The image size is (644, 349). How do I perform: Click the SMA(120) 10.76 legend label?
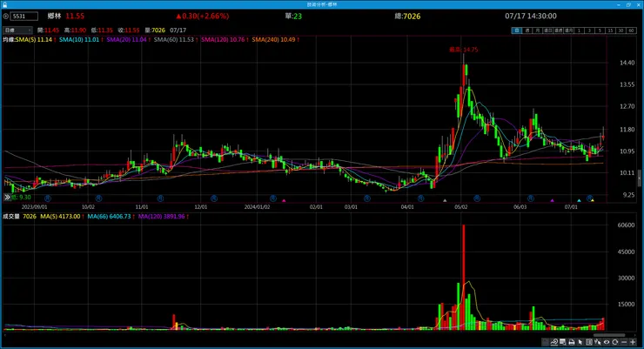224,40
